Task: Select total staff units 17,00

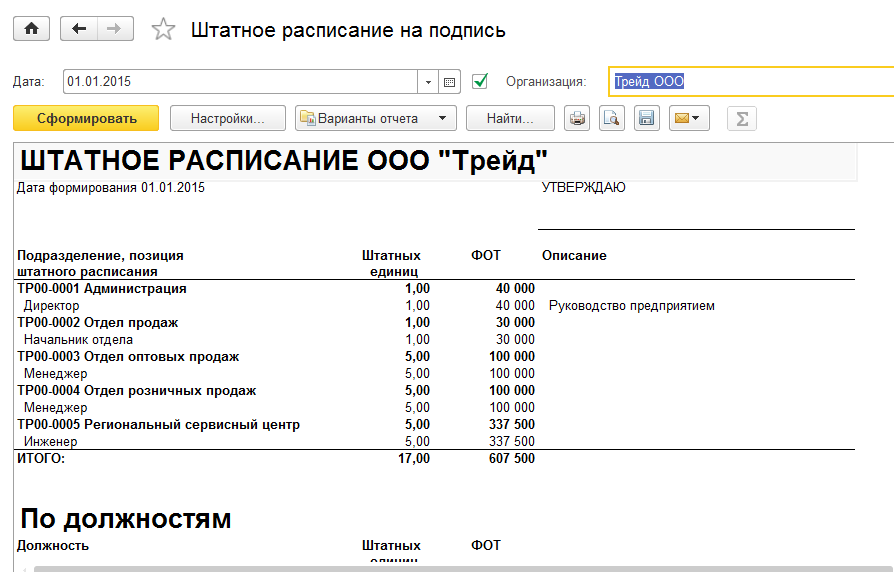Action: 414,459
